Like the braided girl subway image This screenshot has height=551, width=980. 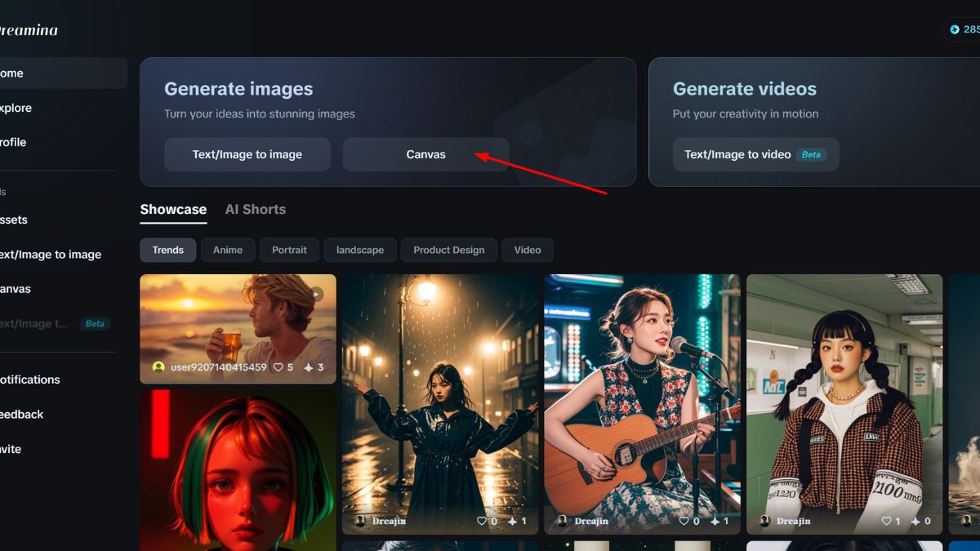click(886, 521)
